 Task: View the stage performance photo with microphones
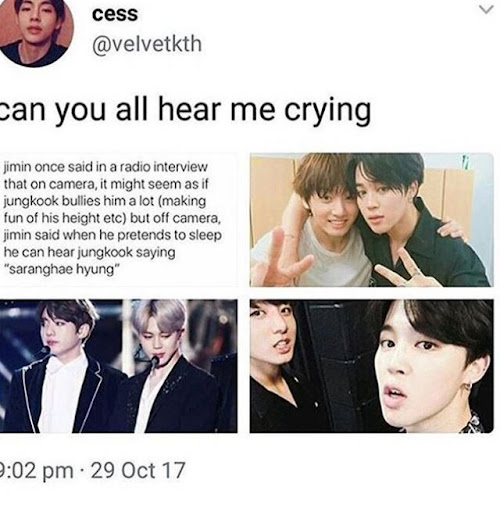[118, 366]
